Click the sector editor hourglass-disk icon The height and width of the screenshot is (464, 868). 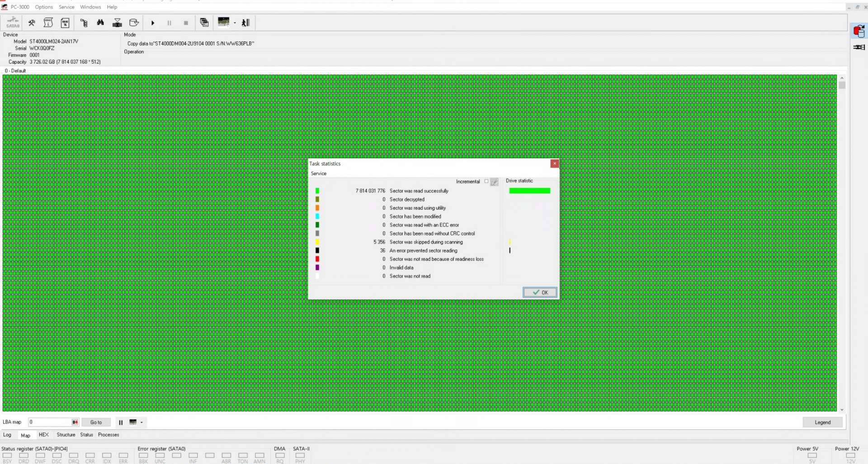pyautogui.click(x=117, y=23)
